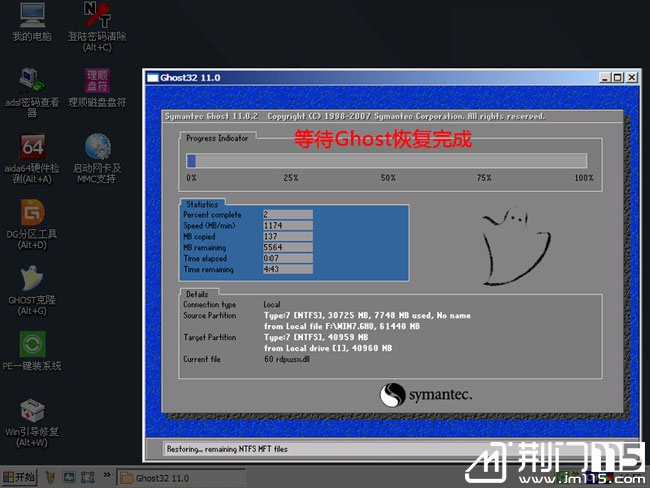Screen dimensions: 650x488
Task: Minimize the Ghost32 11.0 window
Action: (x=605, y=78)
